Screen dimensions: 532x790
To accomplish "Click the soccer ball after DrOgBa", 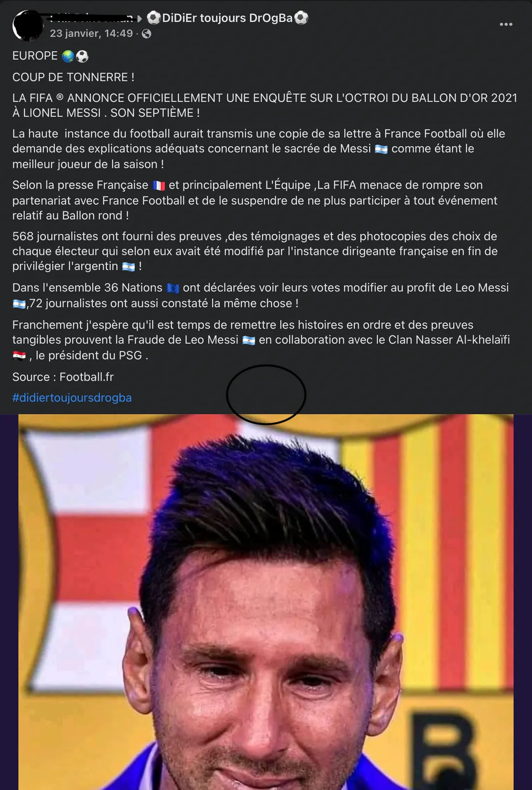I will coord(301,18).
